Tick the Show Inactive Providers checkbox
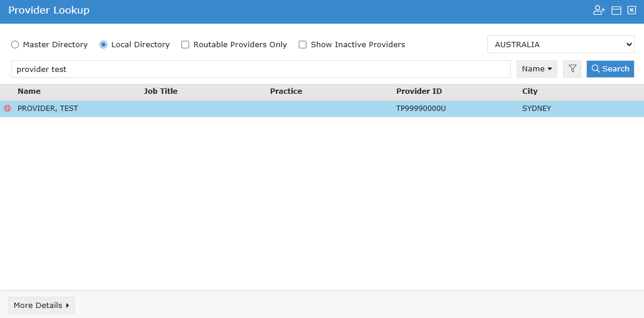The height and width of the screenshot is (318, 644). (x=303, y=45)
